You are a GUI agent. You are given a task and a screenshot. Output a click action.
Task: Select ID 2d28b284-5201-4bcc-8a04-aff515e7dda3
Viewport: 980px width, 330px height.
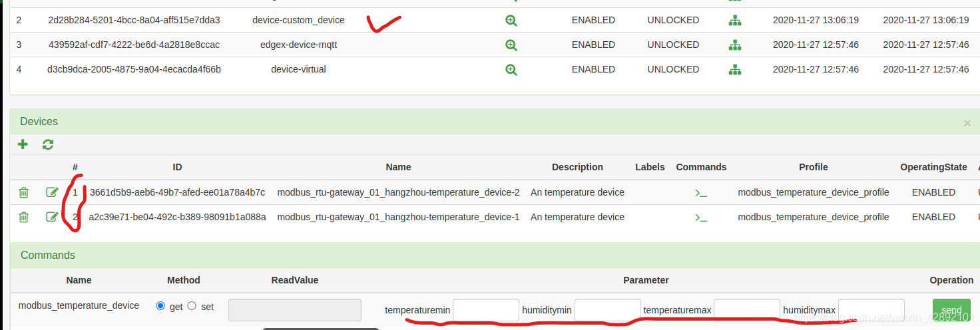(134, 20)
